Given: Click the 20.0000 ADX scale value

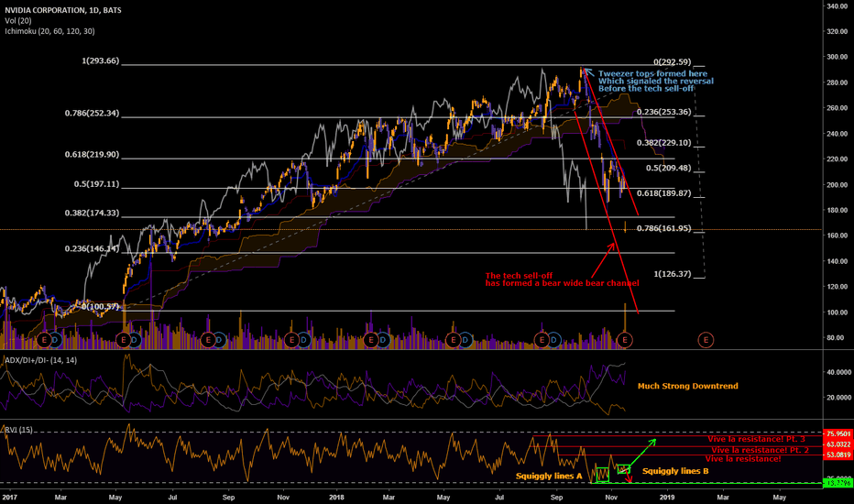Looking at the screenshot, I should pyautogui.click(x=838, y=398).
